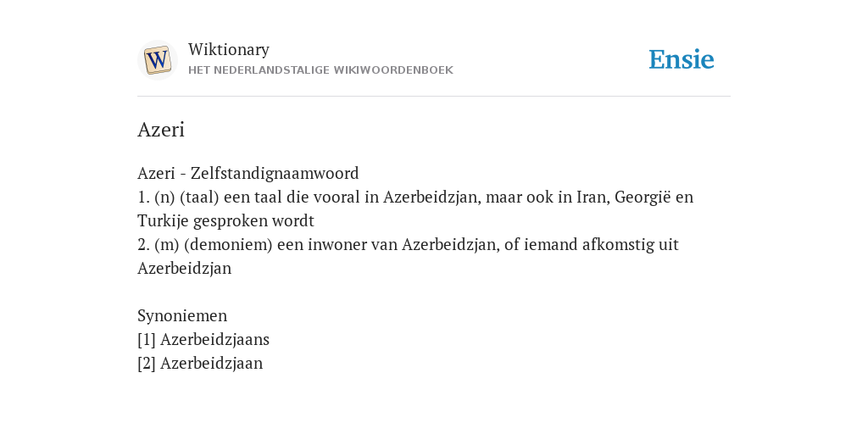Click the '[1]' synonym reference marker
The height and width of the screenshot is (434, 868).
(x=146, y=339)
